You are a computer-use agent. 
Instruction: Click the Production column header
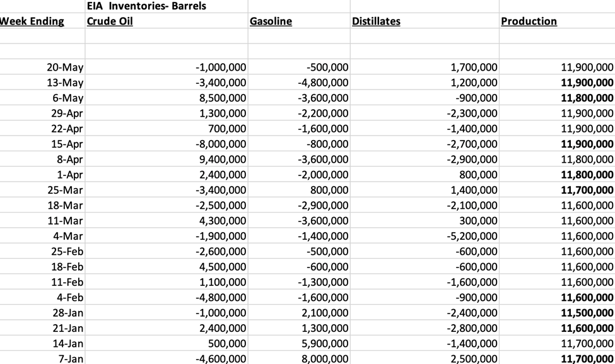(x=529, y=21)
